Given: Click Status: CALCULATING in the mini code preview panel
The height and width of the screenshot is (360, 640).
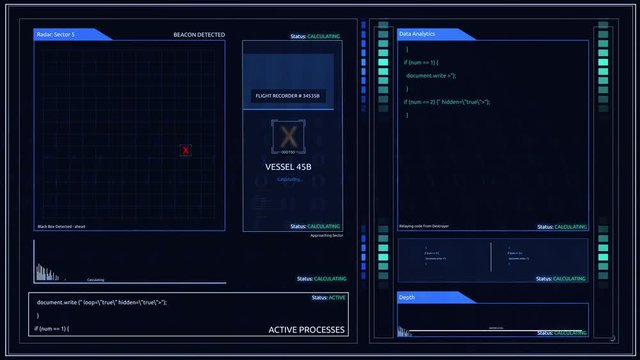Looking at the screenshot, I should 561,279.
